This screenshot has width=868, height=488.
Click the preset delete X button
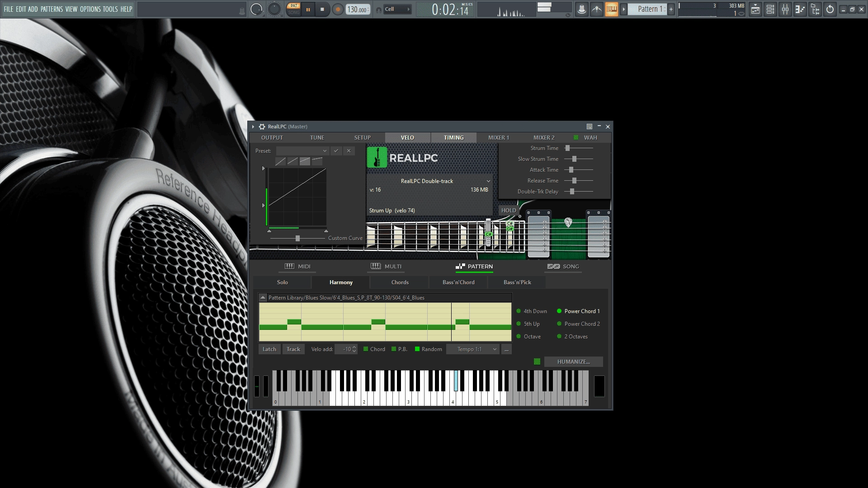coord(349,151)
